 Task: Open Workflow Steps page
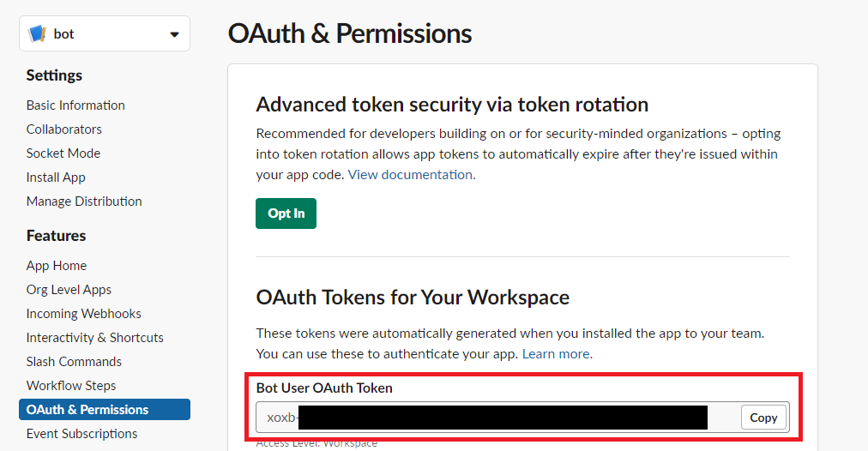(71, 386)
